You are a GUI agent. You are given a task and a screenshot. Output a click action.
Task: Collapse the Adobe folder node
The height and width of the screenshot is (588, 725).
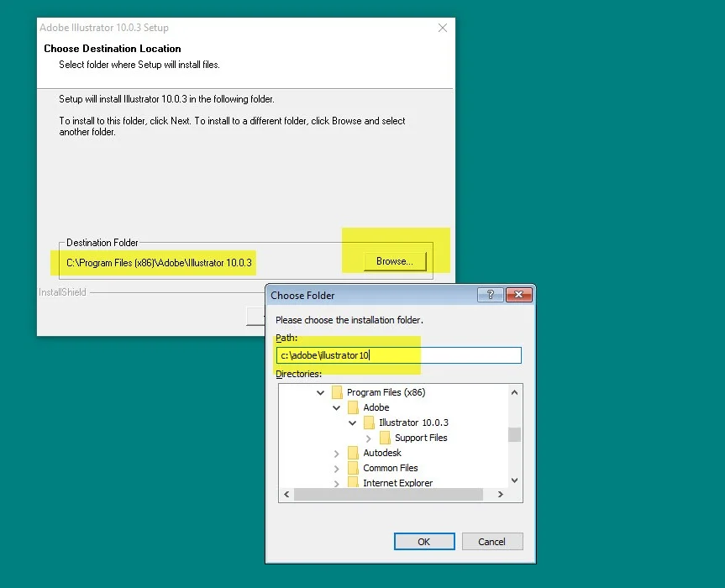tap(337, 407)
